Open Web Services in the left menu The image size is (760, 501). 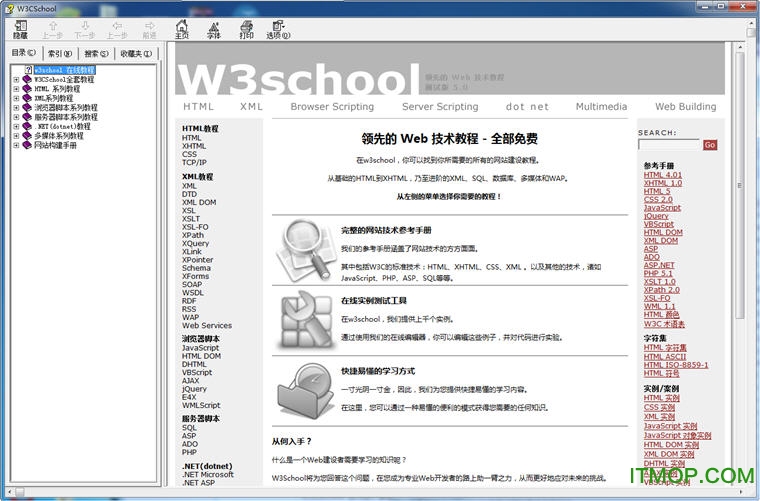point(207,326)
